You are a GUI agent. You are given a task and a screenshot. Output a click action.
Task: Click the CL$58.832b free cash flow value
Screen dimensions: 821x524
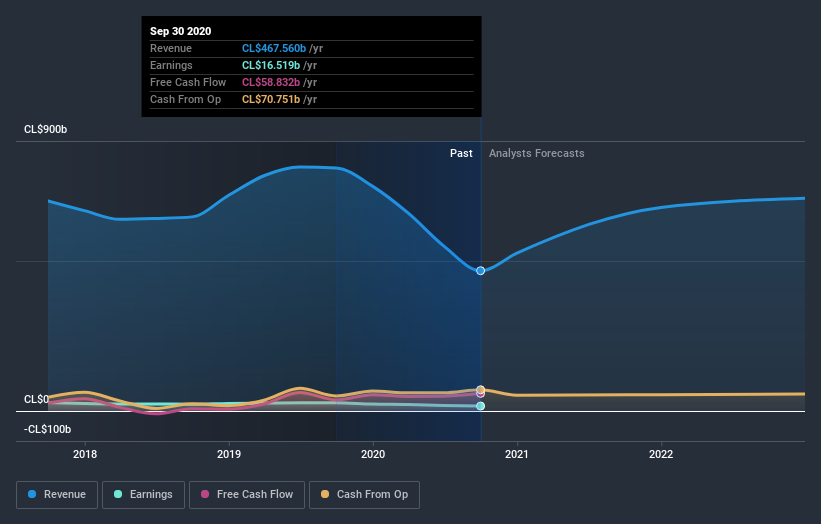click(271, 82)
